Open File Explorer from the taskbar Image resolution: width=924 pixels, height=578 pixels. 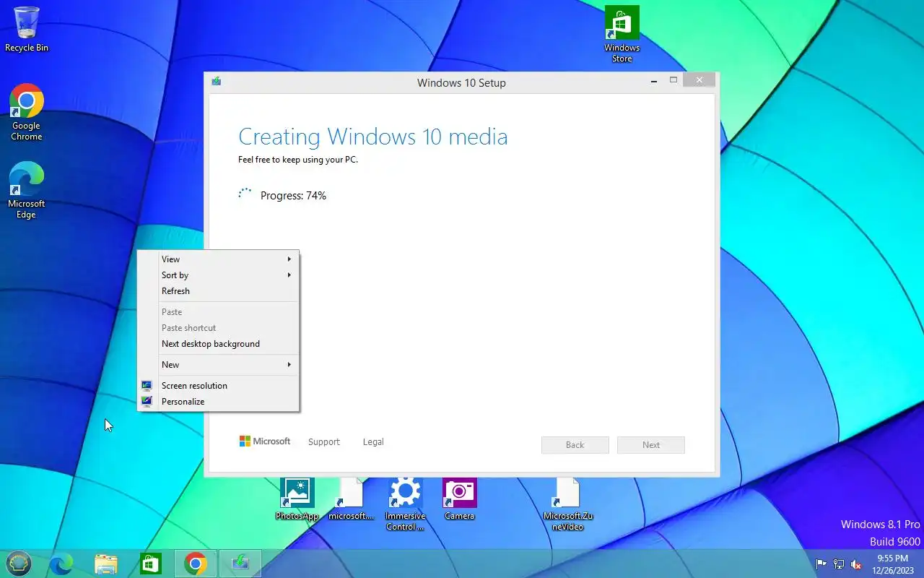pyautogui.click(x=106, y=564)
